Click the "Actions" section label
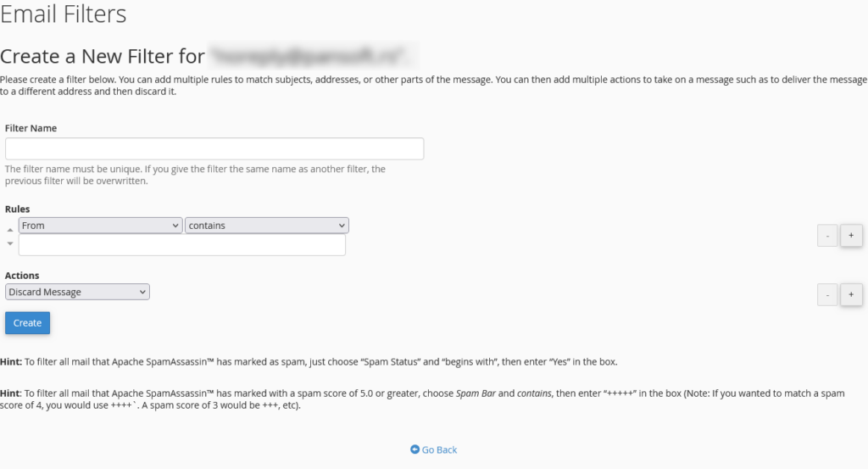Image resolution: width=868 pixels, height=469 pixels. tap(22, 276)
